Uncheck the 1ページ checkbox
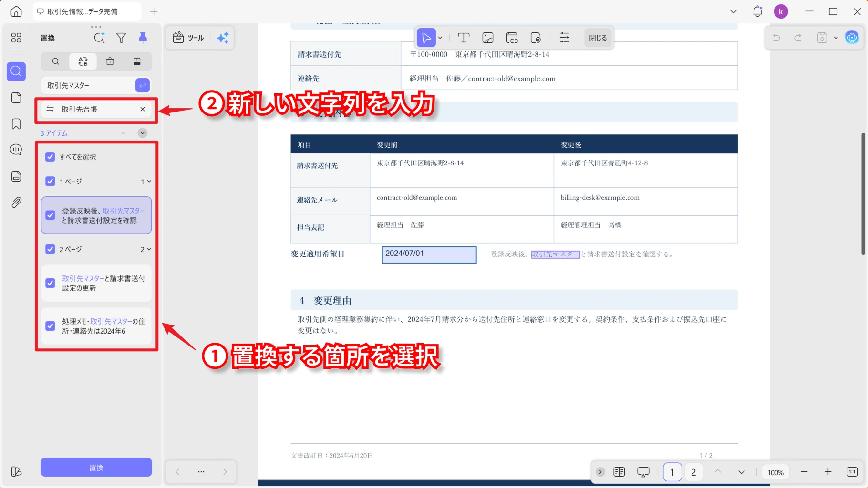868x488 pixels. (x=50, y=181)
